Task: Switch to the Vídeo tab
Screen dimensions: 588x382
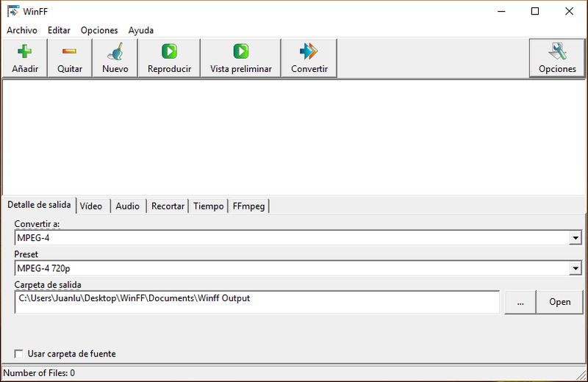Action: tap(93, 206)
